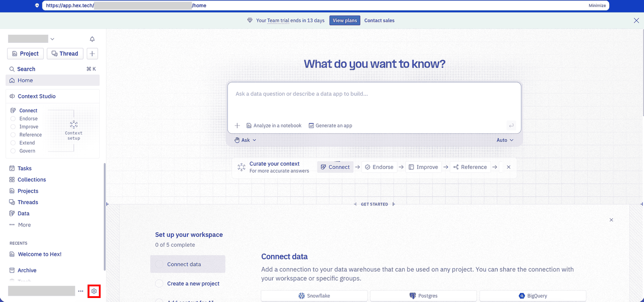
Task: Open Search in sidebar
Action: point(53,69)
